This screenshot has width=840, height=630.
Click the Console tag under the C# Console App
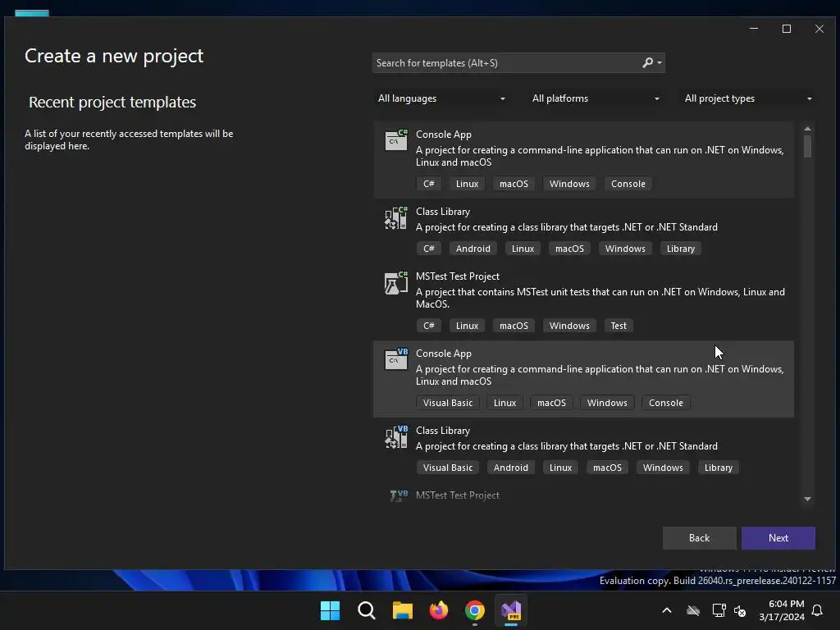(x=628, y=184)
